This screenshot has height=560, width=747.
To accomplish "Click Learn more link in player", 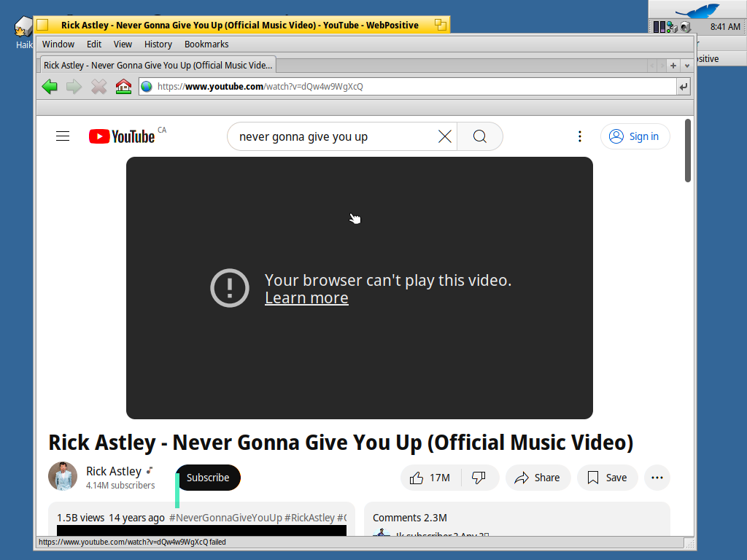I will (306, 298).
